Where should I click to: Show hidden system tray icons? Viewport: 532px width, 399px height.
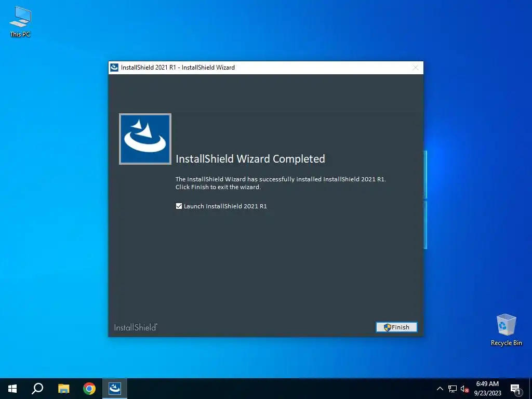[440, 389]
